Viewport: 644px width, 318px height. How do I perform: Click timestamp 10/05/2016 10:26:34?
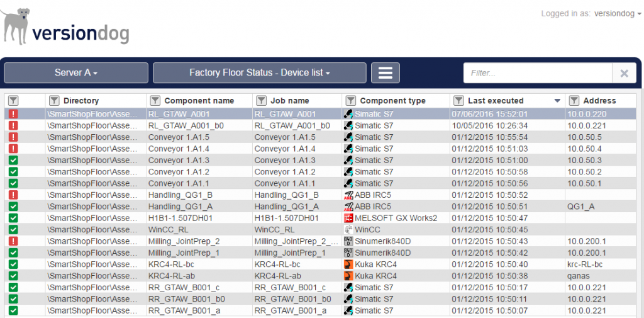click(489, 125)
